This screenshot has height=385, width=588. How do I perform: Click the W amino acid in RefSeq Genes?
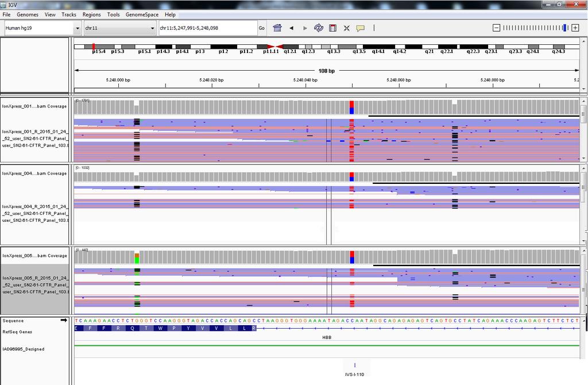pos(160,328)
